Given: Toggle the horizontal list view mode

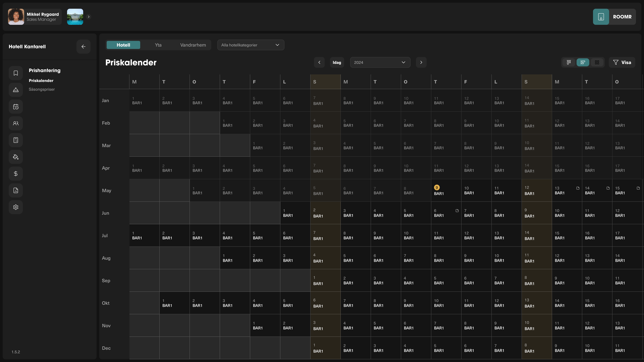Looking at the screenshot, I should [583, 62].
